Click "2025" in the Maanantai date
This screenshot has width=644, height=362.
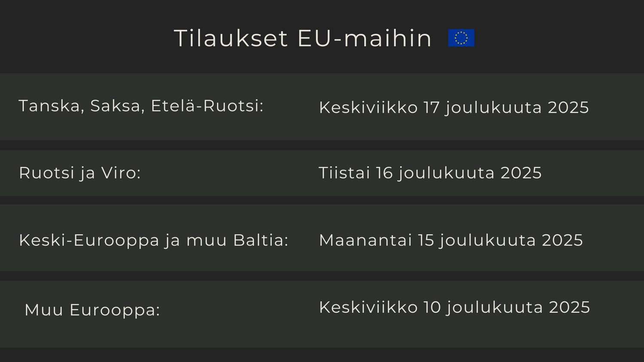coord(562,240)
